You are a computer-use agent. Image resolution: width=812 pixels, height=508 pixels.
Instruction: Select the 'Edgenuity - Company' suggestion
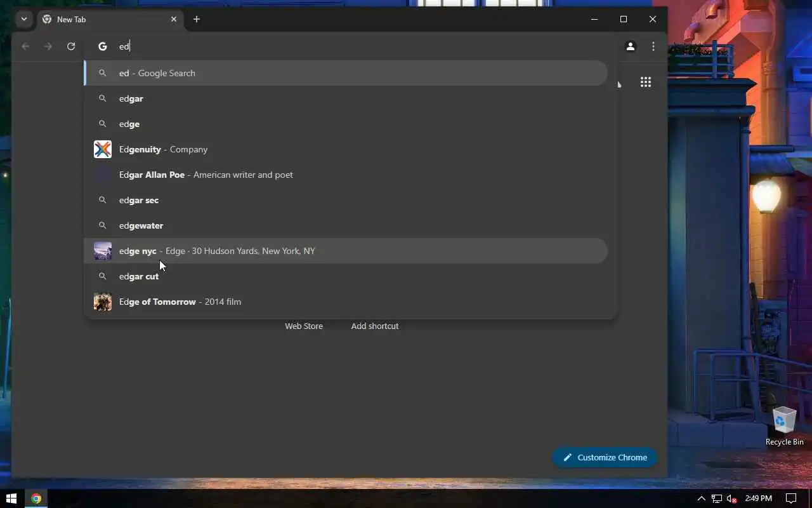pos(346,149)
